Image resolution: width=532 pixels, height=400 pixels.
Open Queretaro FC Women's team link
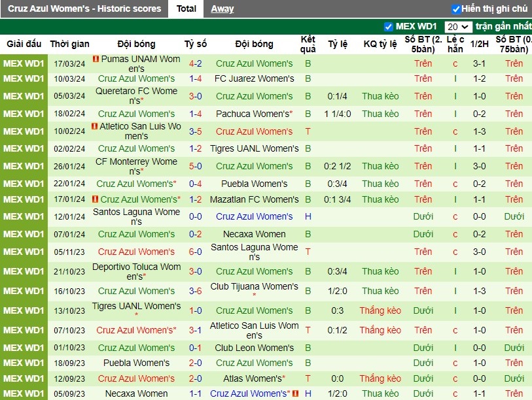pyautogui.click(x=136, y=96)
